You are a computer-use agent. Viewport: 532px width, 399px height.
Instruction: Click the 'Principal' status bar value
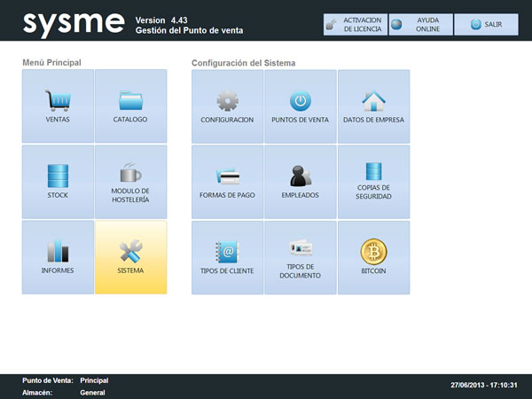tap(94, 380)
